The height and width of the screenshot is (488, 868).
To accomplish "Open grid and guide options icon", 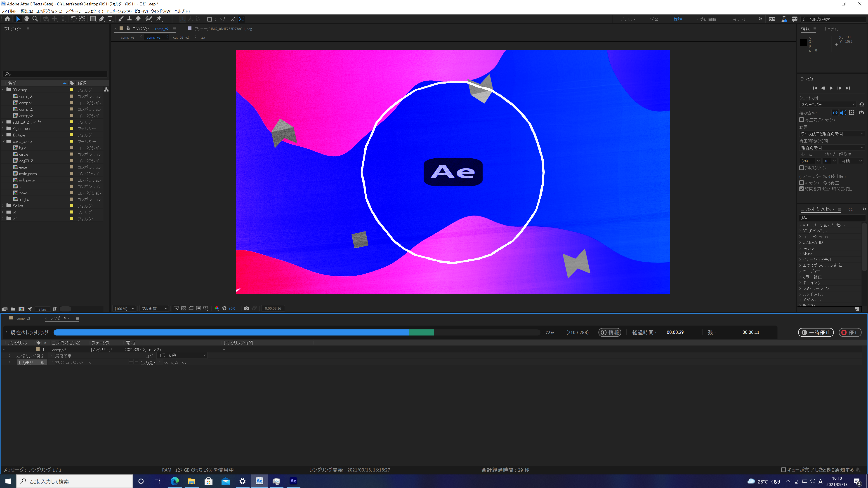I will click(206, 308).
